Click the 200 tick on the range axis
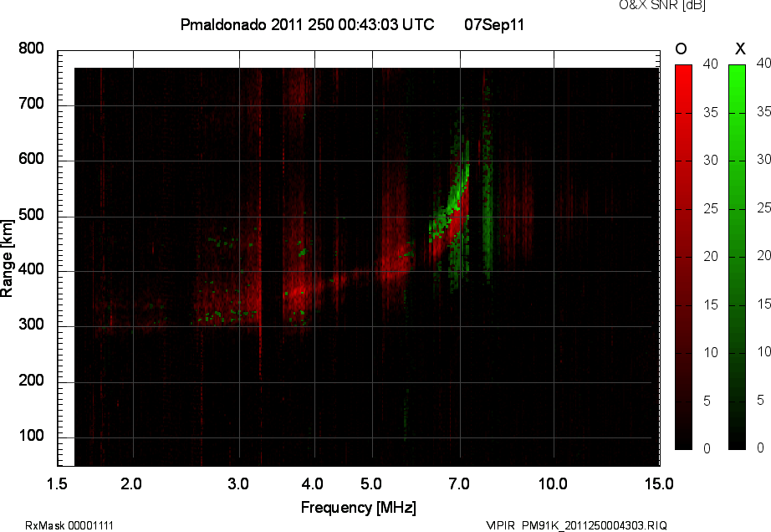The image size is (771, 532). (x=31, y=381)
